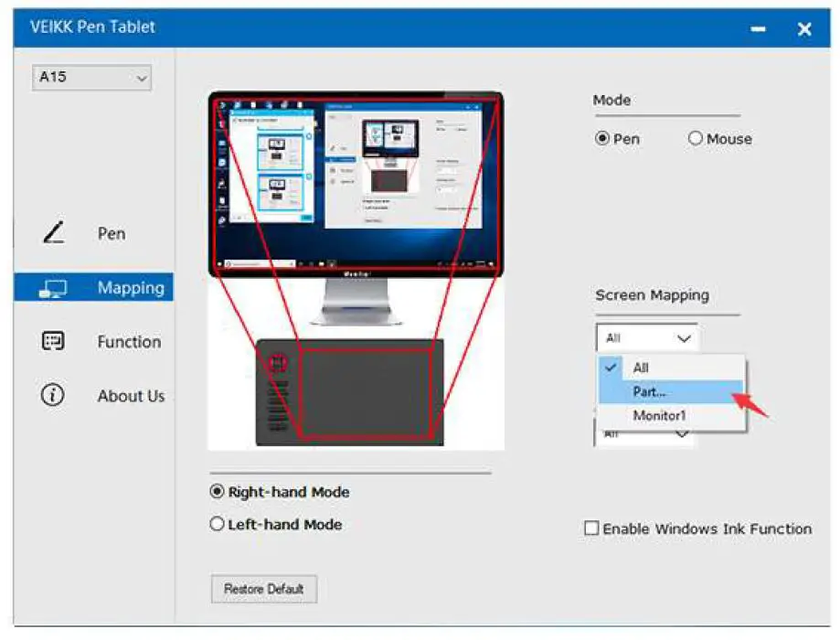Viewport: 840px width, 640px height.
Task: Enable Windows Ink Function checkbox
Action: point(592,528)
